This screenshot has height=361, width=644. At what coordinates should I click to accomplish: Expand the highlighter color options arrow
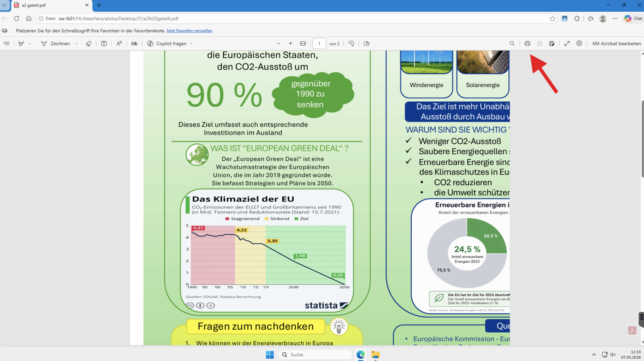point(30,44)
